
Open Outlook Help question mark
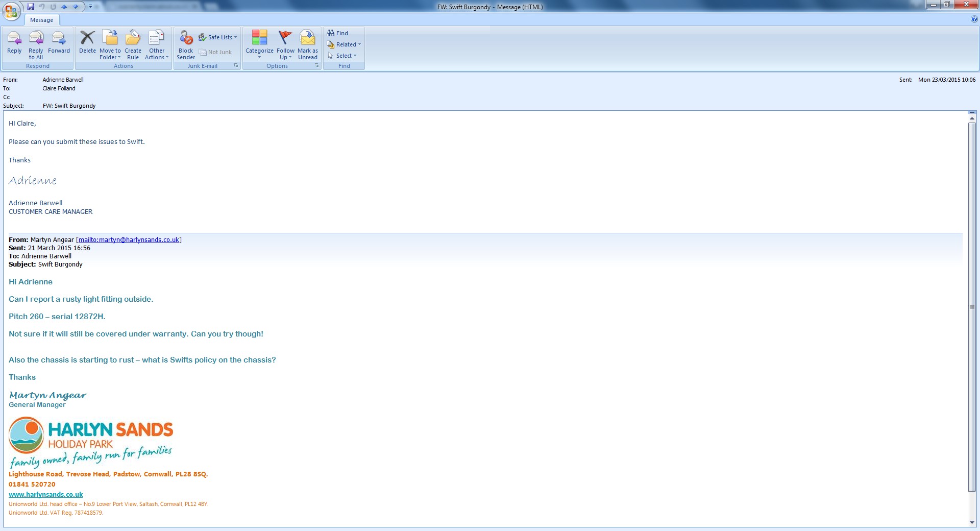pos(974,19)
